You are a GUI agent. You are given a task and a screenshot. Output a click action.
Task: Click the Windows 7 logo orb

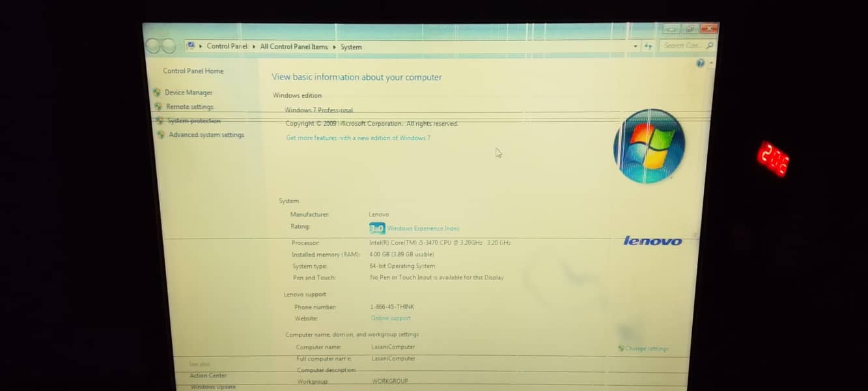(x=649, y=146)
